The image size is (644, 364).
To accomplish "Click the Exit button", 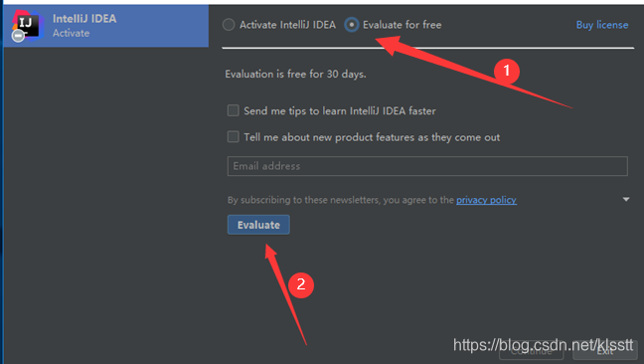I will (x=605, y=350).
